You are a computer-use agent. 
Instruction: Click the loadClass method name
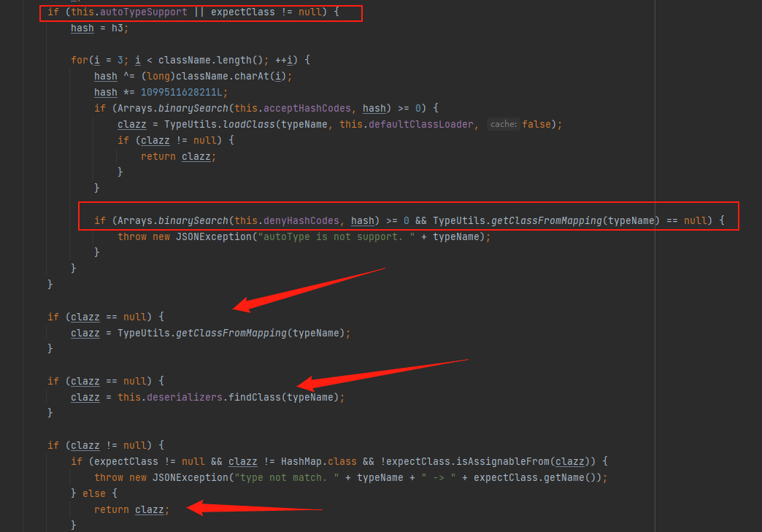pyautogui.click(x=249, y=124)
